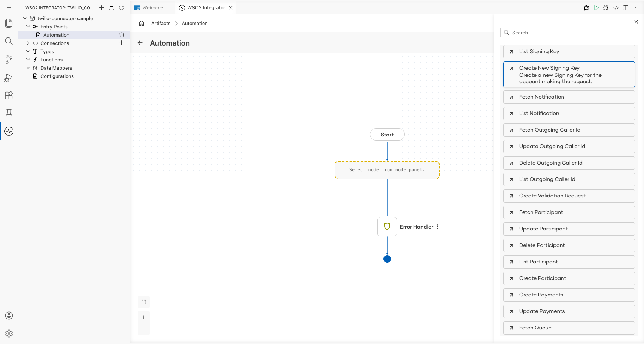Open Source Control view
This screenshot has width=644, height=344.
pyautogui.click(x=9, y=59)
